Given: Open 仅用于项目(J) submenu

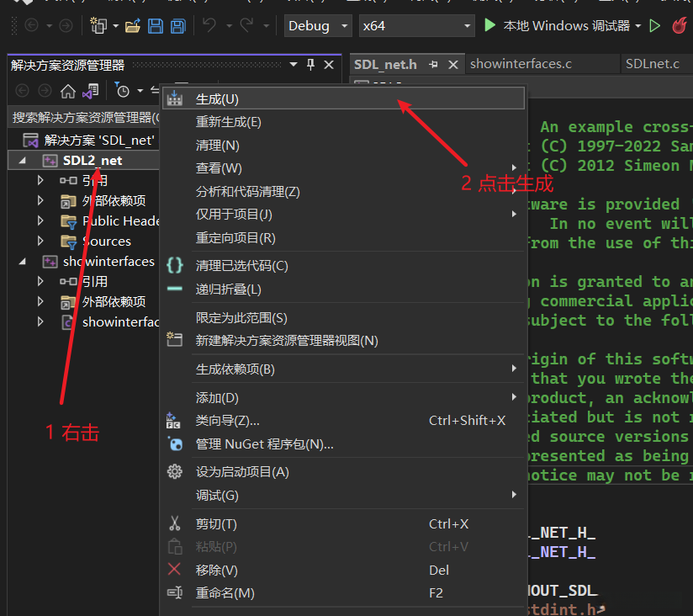Looking at the screenshot, I should (x=343, y=215).
